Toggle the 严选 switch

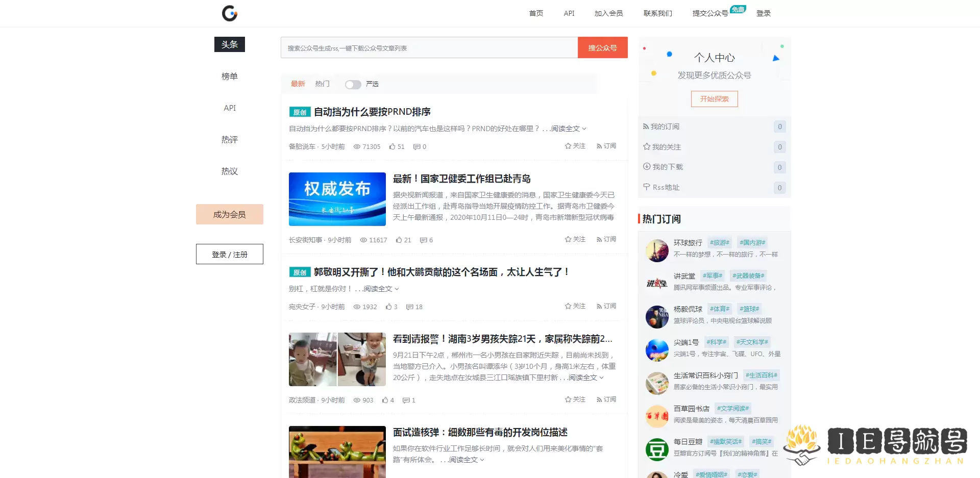tap(353, 84)
